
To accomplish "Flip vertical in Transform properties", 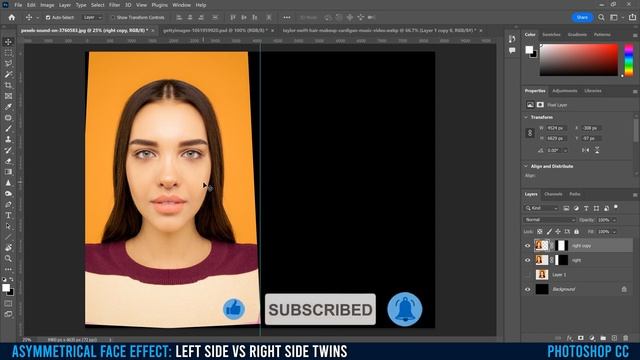I will pyautogui.click(x=597, y=150).
